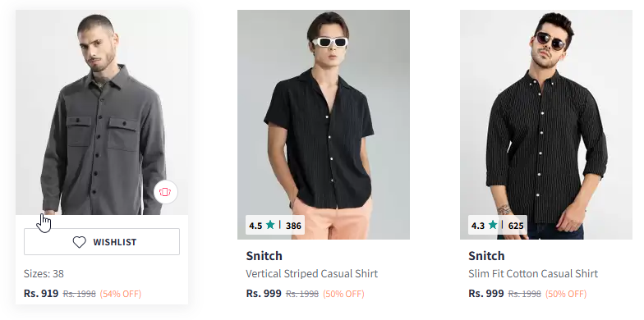Image resolution: width=644 pixels, height=320 pixels.
Task: Click the heart icon in Wishlist button
Action: [79, 242]
